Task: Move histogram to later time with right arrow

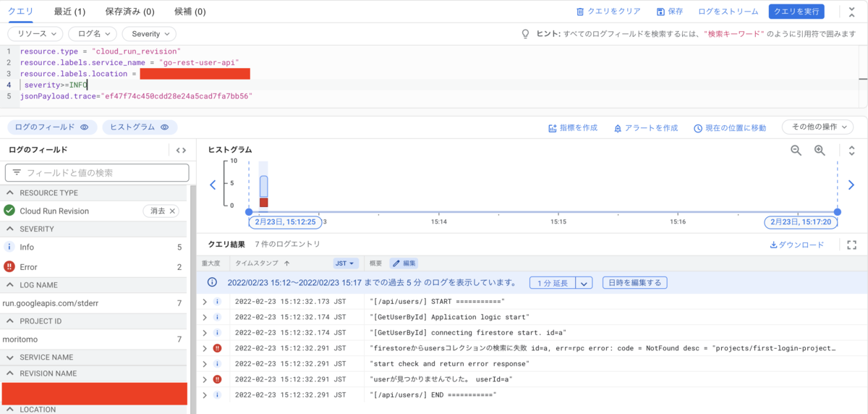Action: pos(851,185)
